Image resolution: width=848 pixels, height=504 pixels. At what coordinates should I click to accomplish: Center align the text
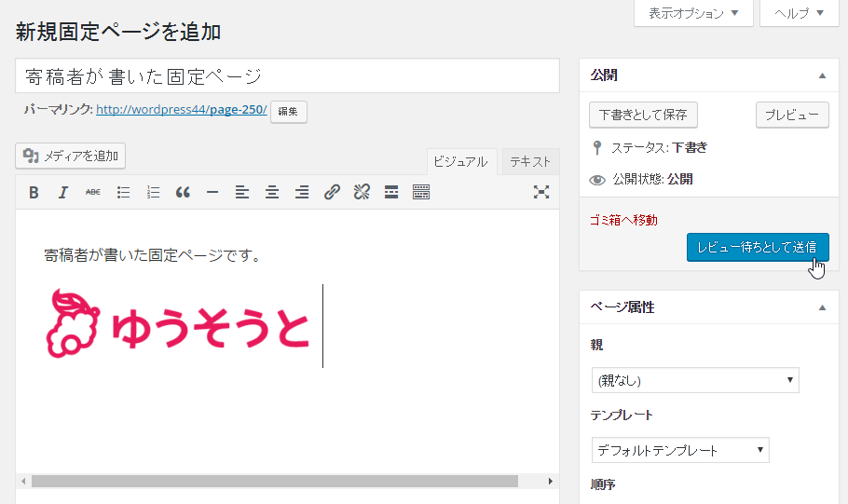[272, 193]
